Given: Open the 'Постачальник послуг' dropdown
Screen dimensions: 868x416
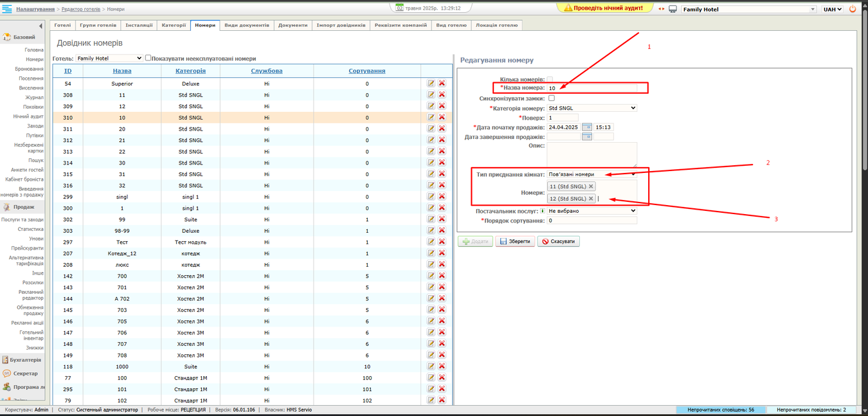Looking at the screenshot, I should pos(592,211).
